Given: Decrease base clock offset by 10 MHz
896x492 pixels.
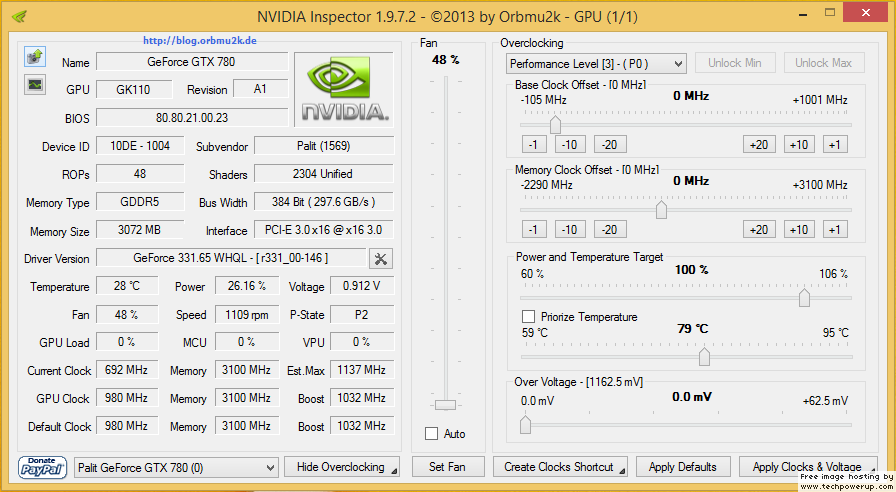Looking at the screenshot, I should pyautogui.click(x=569, y=145).
